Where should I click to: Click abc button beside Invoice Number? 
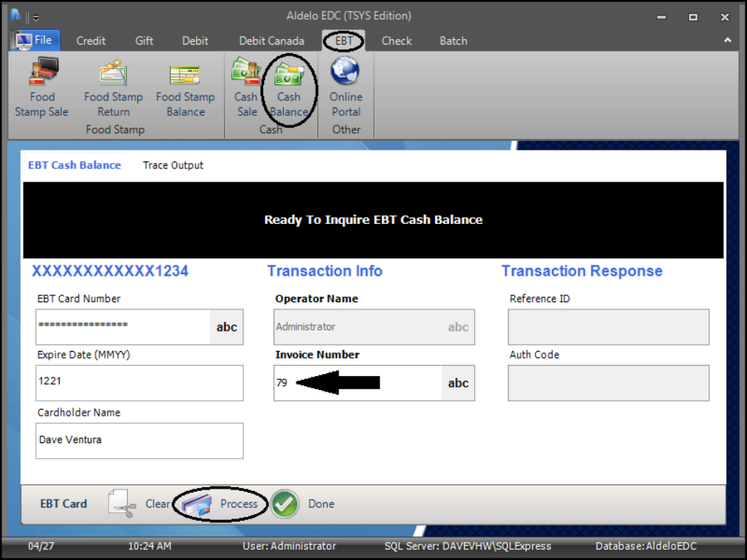(459, 383)
